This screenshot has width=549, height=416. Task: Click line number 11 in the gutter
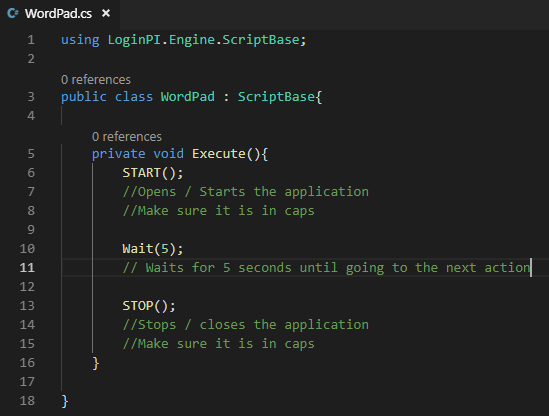pyautogui.click(x=27, y=268)
